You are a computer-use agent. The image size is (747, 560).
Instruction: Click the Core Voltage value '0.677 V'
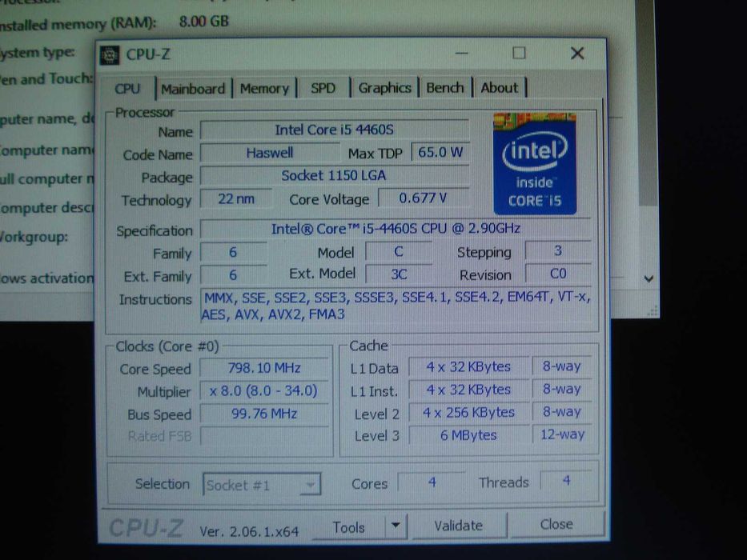pos(423,198)
